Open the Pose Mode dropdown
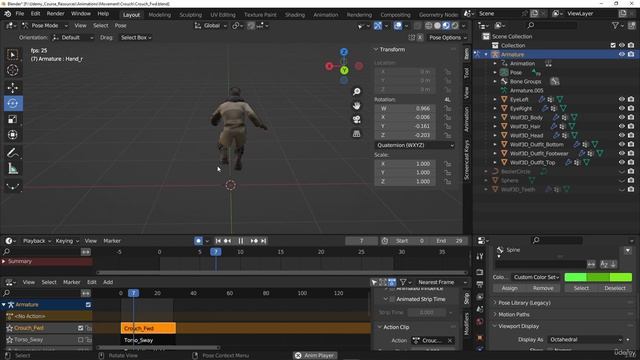 44,26
